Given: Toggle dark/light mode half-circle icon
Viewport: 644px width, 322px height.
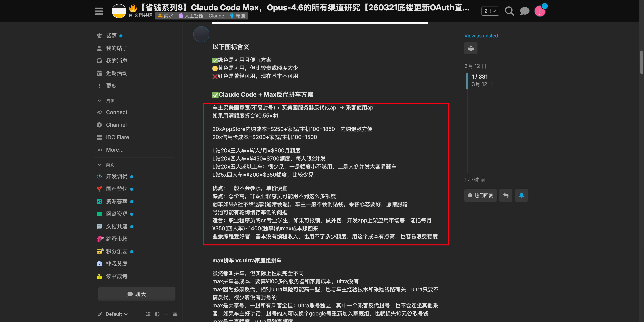Looking at the screenshot, I should click(157, 314).
